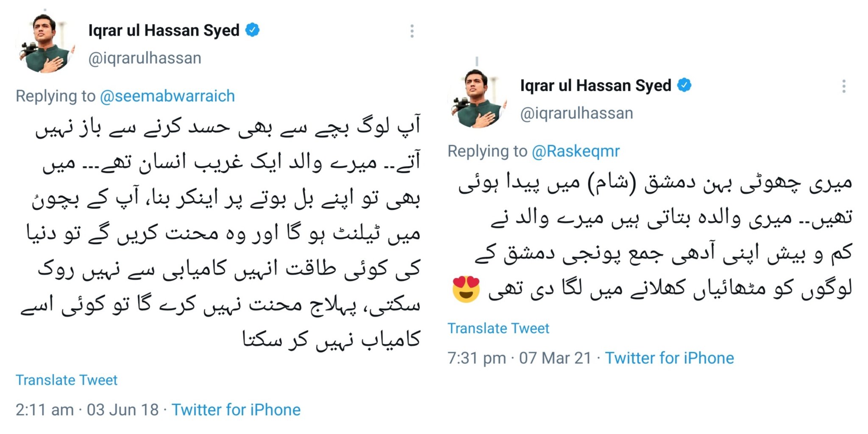The height and width of the screenshot is (434, 868).
Task: Click the verified badge in the 07 Mar 21 tweet
Action: coord(684,85)
